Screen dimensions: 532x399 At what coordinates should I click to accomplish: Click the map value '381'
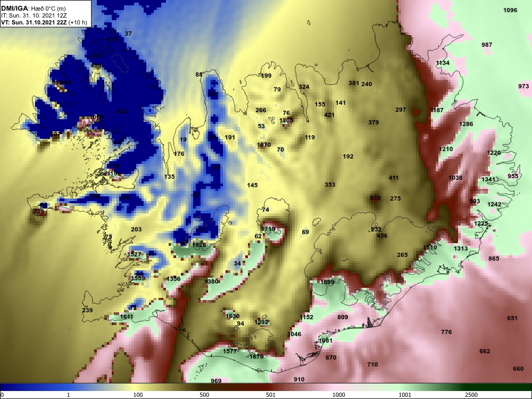click(x=354, y=83)
